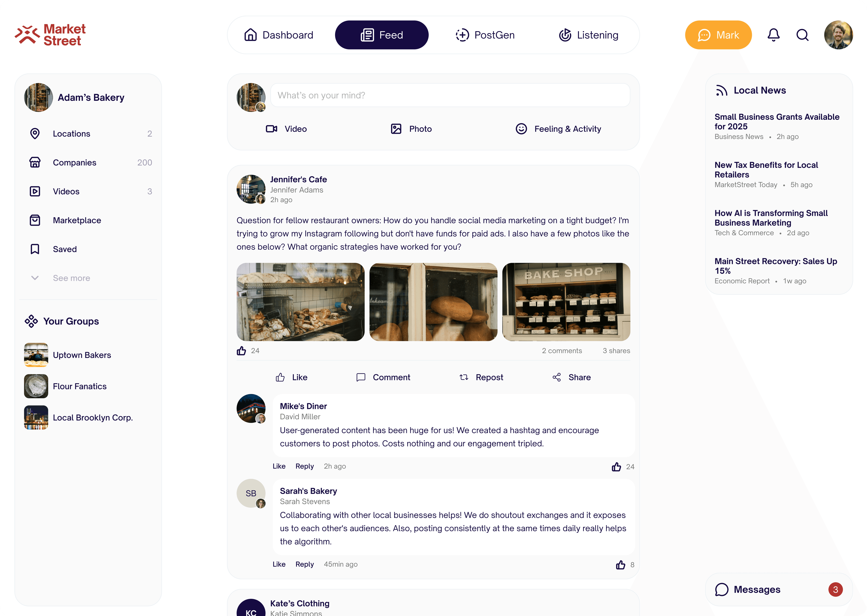Open the Marketplace section
The image size is (867, 616).
pyautogui.click(x=77, y=220)
